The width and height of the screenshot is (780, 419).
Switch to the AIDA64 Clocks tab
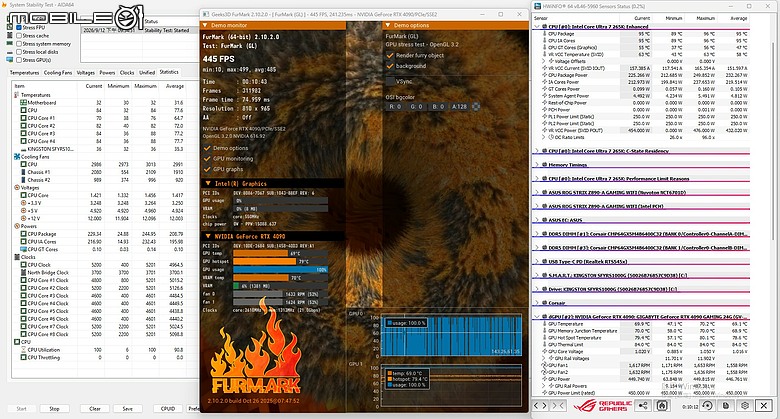(x=127, y=73)
